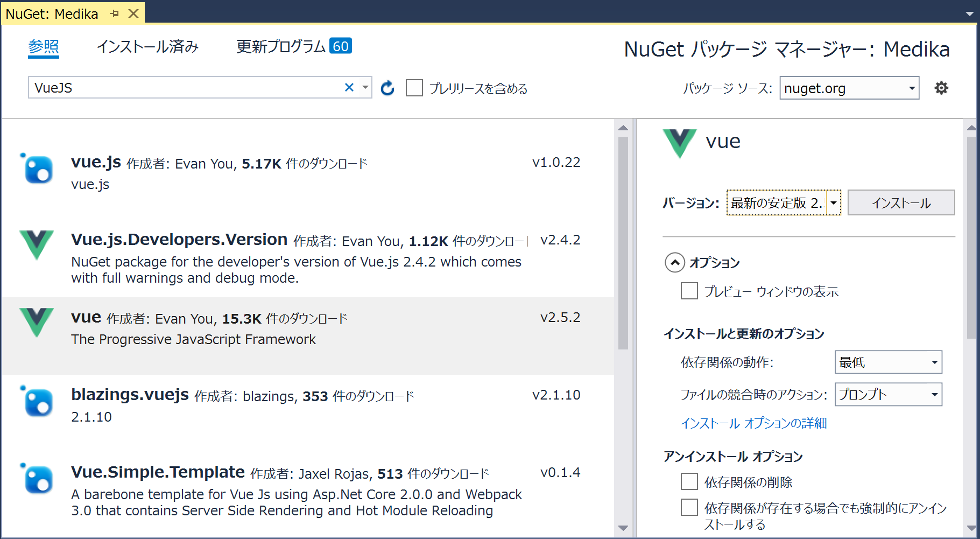Image resolution: width=980 pixels, height=539 pixels.
Task: Check the 依存関係の削除 option
Action: (x=689, y=481)
